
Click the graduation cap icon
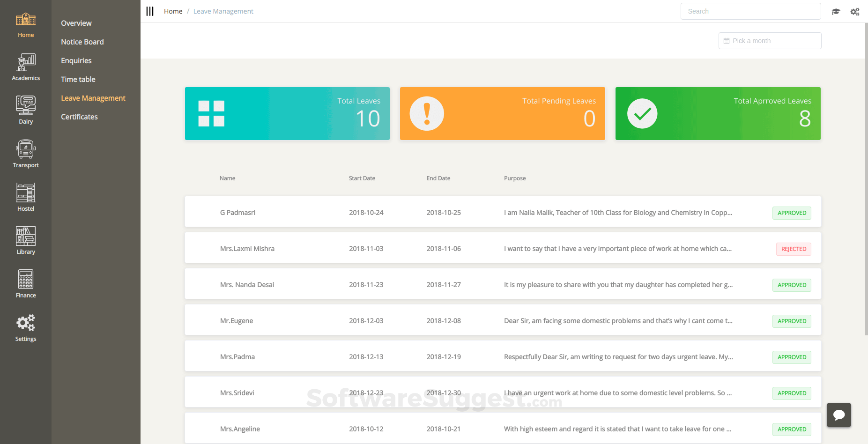(836, 12)
